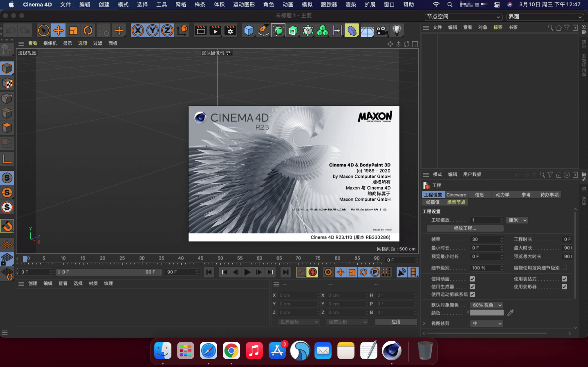Select the Rotate tool icon

(x=88, y=30)
